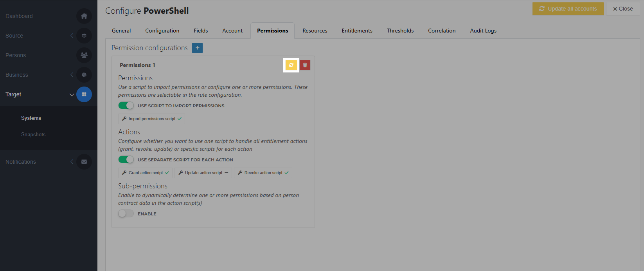Open Systems in the sidebar
Screen dimensions: 644x271
pyautogui.click(x=31, y=118)
